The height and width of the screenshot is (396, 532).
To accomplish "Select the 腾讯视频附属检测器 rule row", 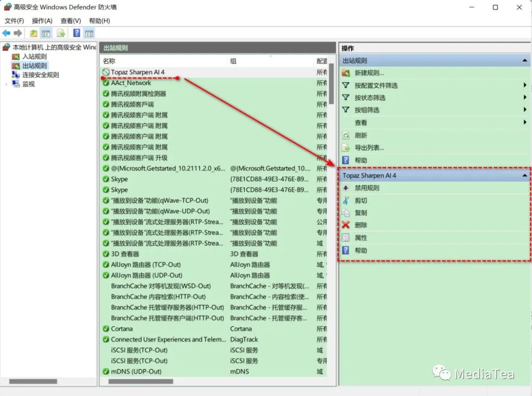I will click(x=214, y=94).
